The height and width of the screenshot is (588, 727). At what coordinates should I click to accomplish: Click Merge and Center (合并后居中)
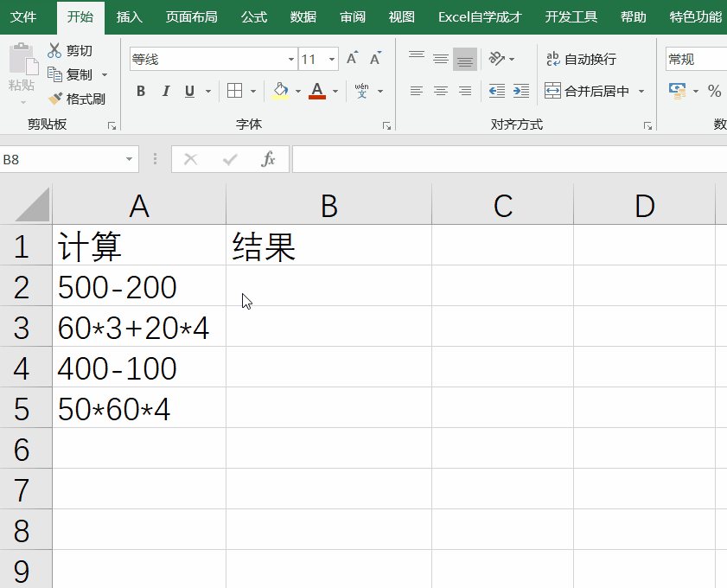tap(586, 91)
